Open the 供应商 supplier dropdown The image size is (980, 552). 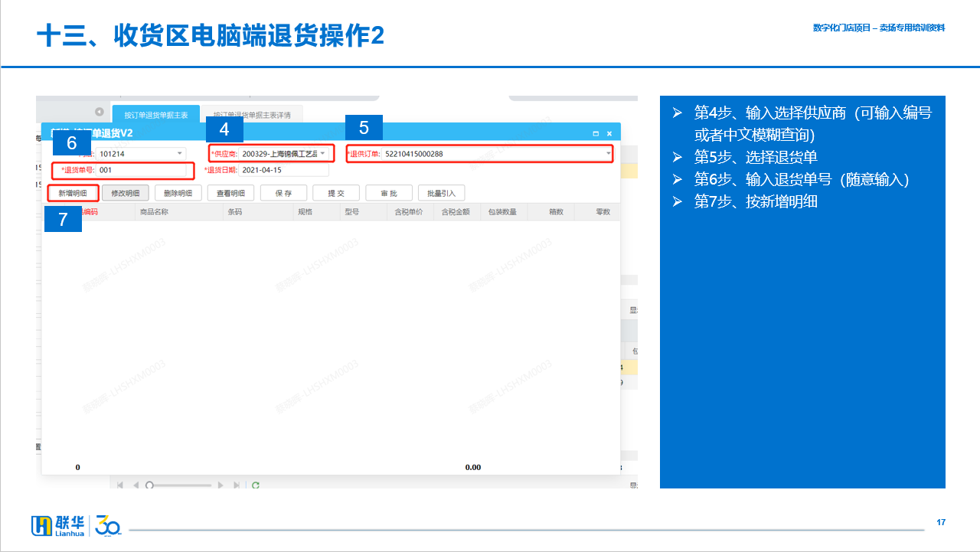322,154
